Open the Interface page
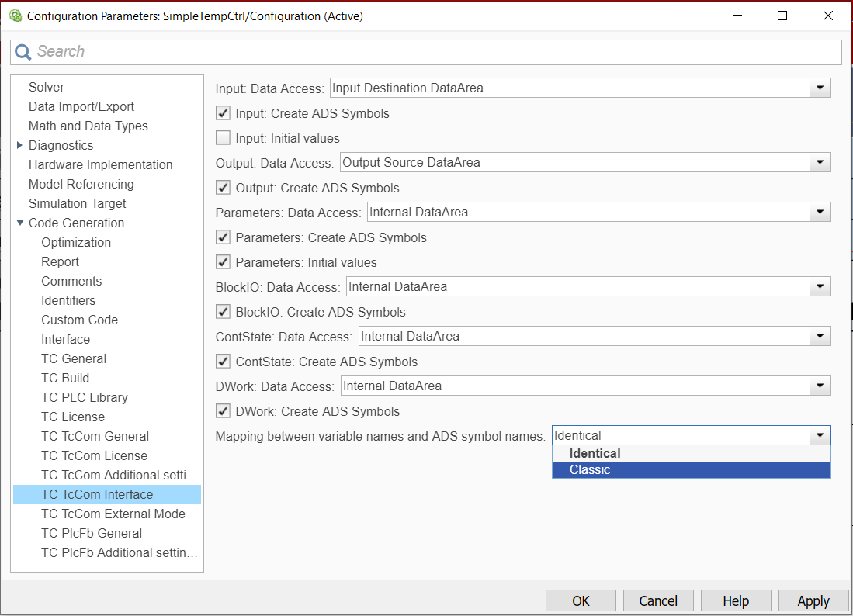853x616 pixels. (x=65, y=339)
